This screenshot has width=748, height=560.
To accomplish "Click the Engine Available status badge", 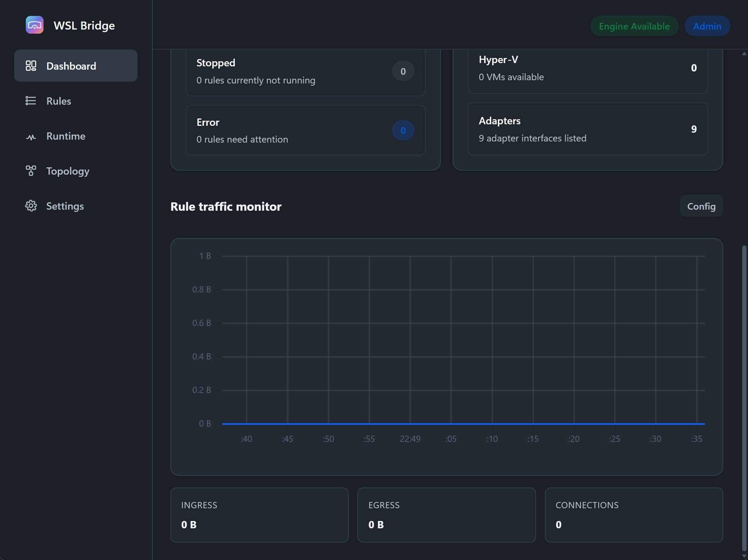I will point(634,26).
